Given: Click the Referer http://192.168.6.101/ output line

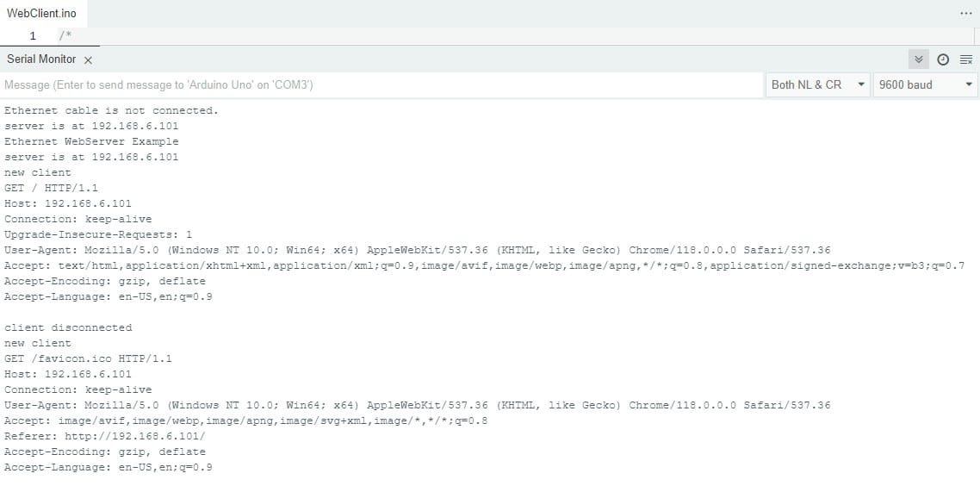Looking at the screenshot, I should [105, 436].
